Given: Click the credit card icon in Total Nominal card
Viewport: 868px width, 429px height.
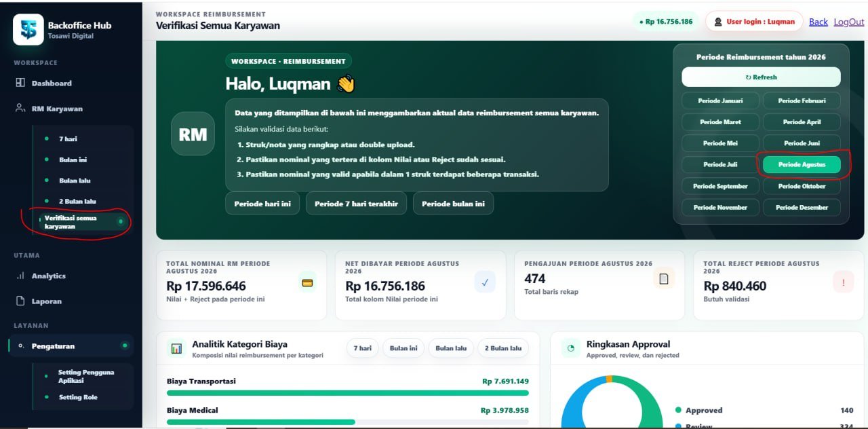Looking at the screenshot, I should [307, 282].
